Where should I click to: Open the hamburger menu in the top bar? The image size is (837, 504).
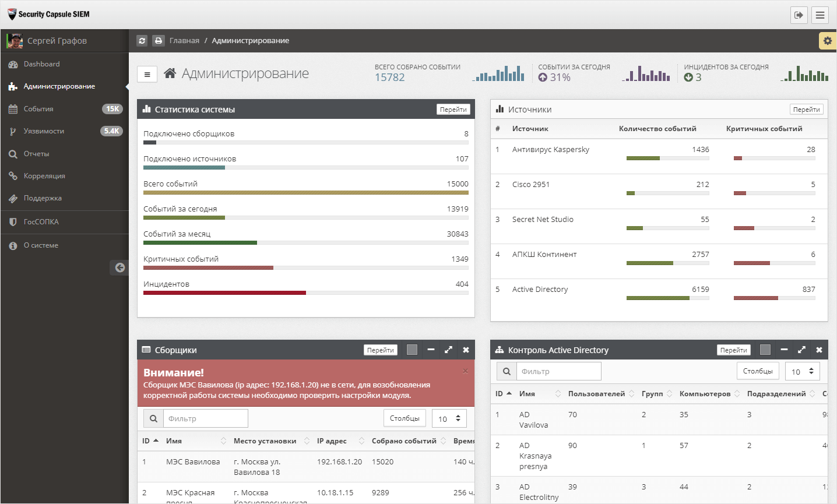[820, 15]
